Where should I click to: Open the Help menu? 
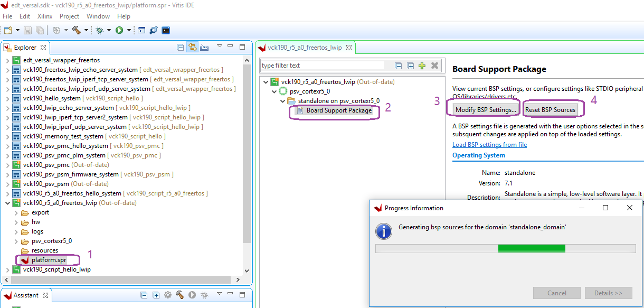pos(124,16)
